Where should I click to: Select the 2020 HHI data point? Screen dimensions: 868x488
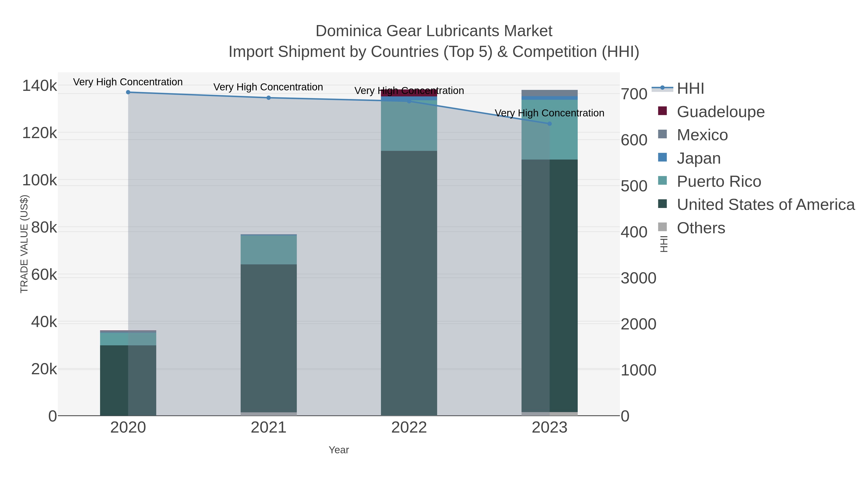pos(128,92)
